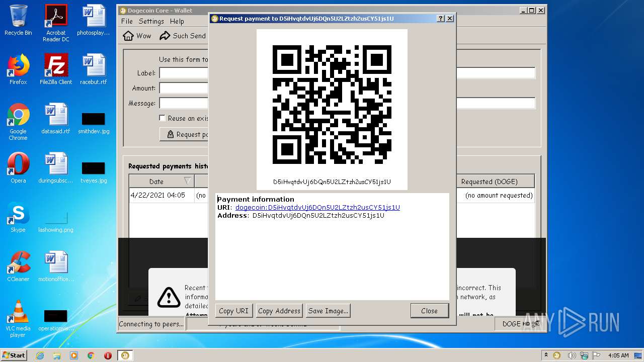644x362 pixels.
Task: Launch CCleaner desktop icon
Action: coord(18,266)
